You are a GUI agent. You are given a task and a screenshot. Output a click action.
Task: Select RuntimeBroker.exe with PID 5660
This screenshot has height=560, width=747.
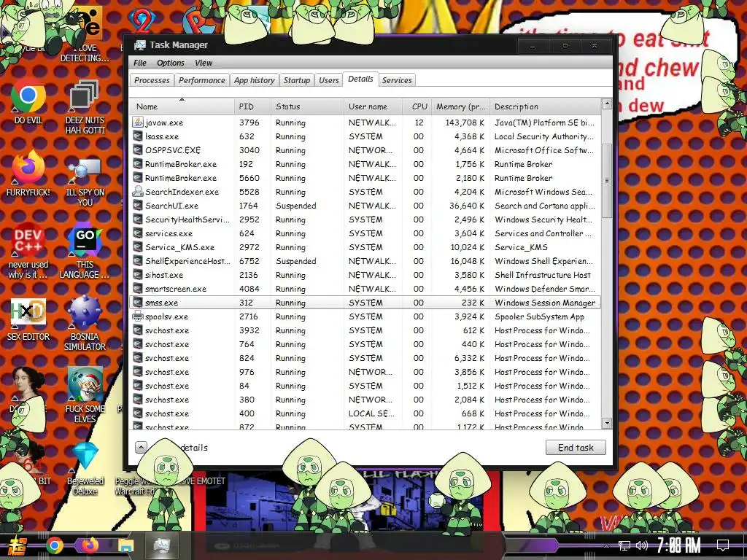[x=365, y=178]
